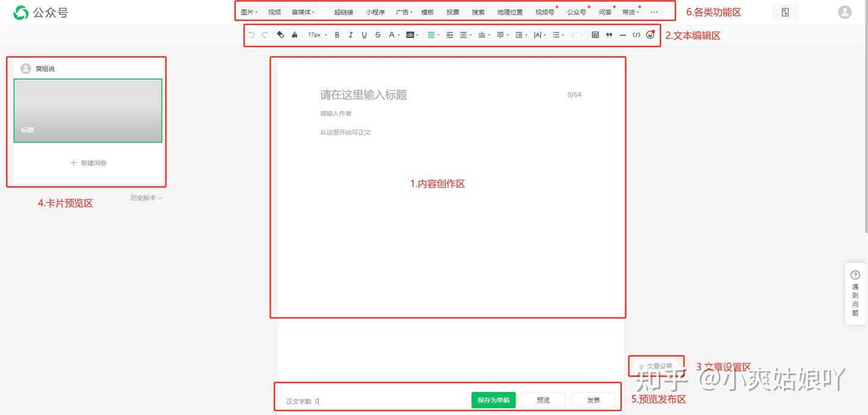Insert a 视频号 channel item
Screen dimensions: 868x415
coord(545,12)
